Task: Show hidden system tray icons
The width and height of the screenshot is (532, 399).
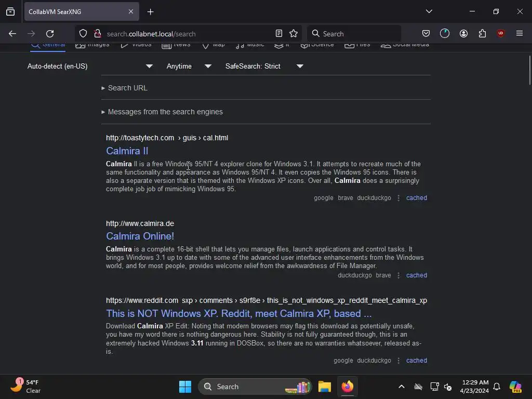Action: pos(402,387)
